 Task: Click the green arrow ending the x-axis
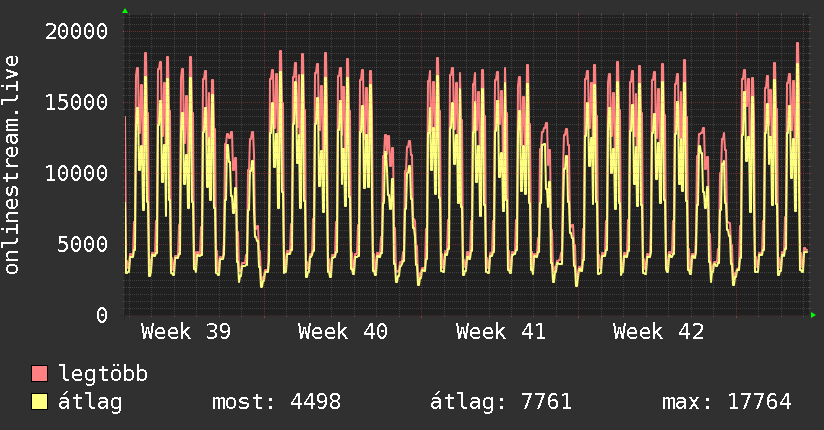click(x=813, y=315)
